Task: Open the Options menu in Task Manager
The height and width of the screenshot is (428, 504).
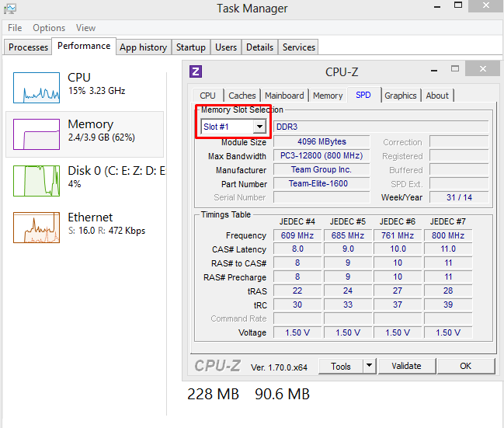Action: 49,28
